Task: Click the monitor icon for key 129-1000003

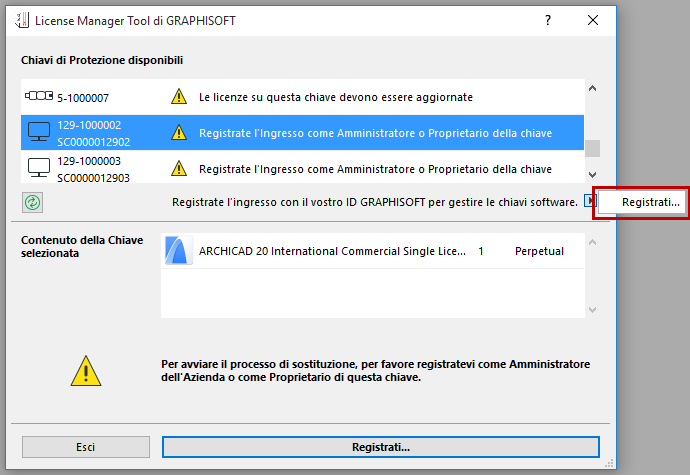Action: 39,168
